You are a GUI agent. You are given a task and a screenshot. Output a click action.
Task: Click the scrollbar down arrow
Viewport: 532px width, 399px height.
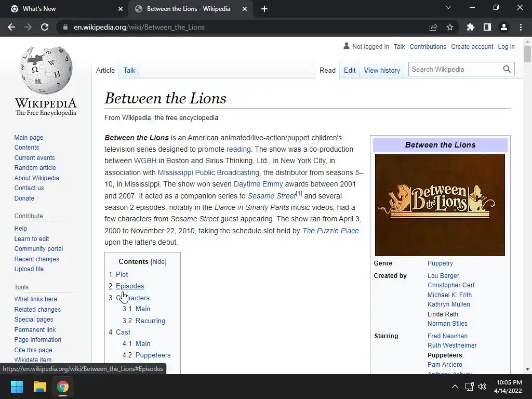click(527, 369)
